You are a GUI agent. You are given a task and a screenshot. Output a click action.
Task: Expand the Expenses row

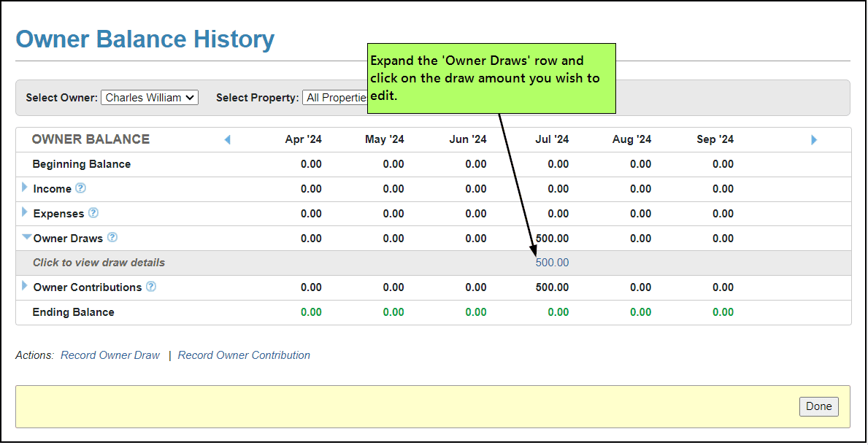point(25,212)
